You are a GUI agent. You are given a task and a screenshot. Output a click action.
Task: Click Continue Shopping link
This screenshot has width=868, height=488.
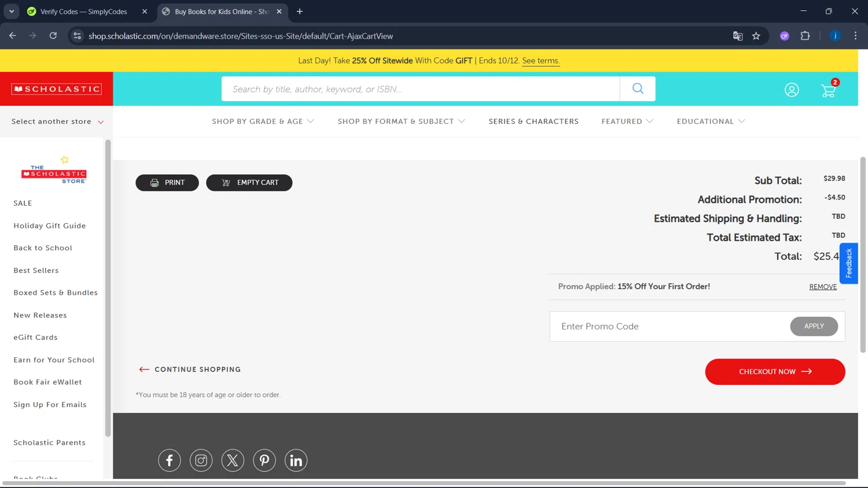(x=190, y=369)
